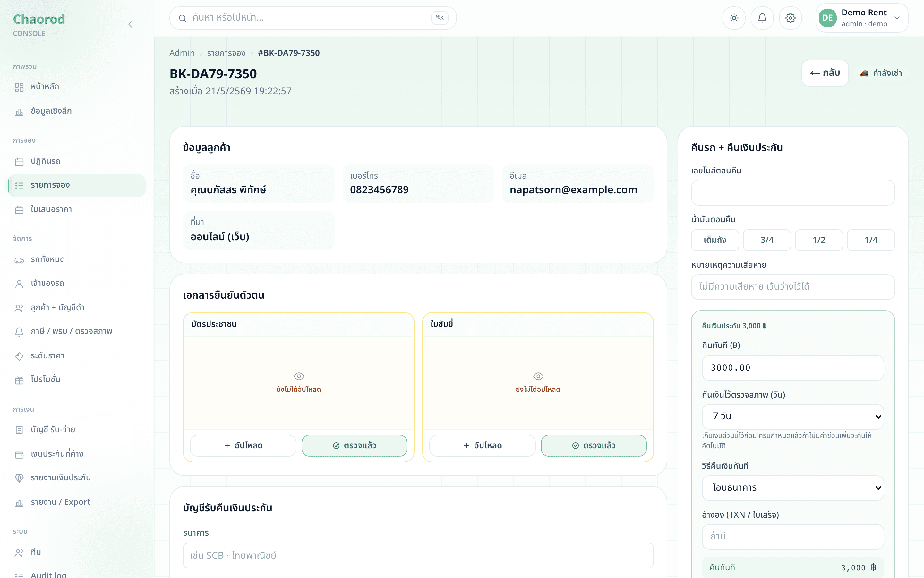Preview ใบขับขี่ document eye icon
924x578 pixels.
click(x=538, y=376)
